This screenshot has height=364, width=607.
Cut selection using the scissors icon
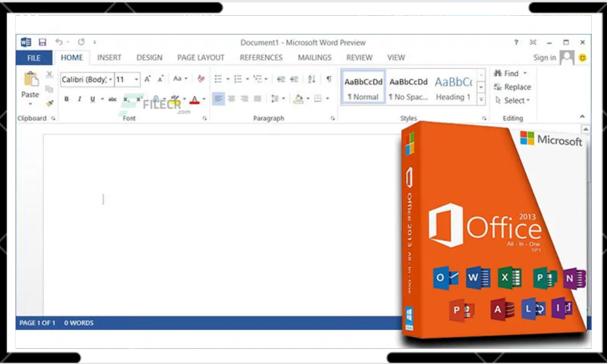click(x=50, y=75)
